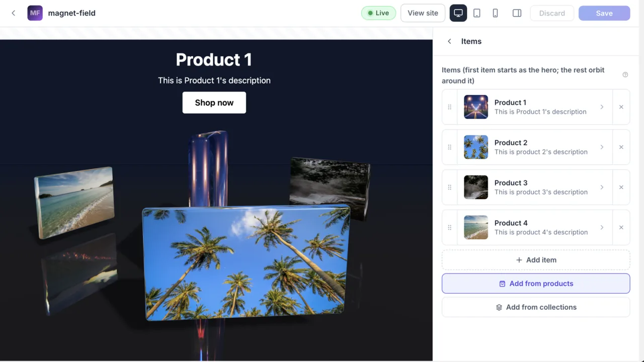Grab the Product 3 drag handle
Screen dimensions: 644x362
(450, 188)
